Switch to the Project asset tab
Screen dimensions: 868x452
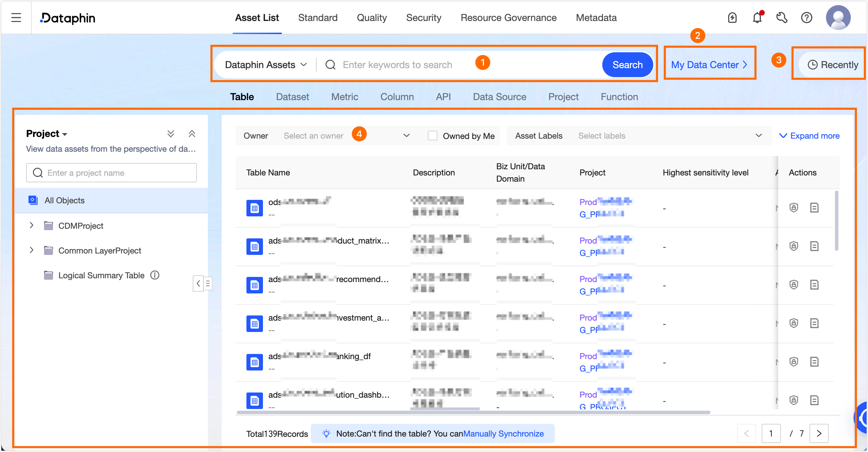click(x=563, y=97)
